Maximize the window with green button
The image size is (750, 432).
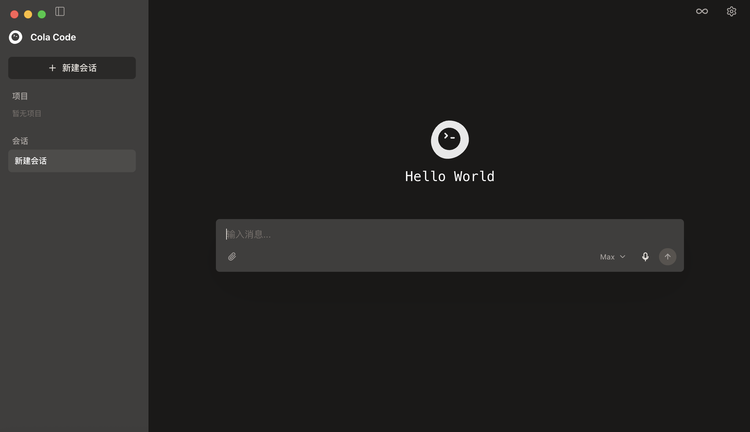coord(42,14)
